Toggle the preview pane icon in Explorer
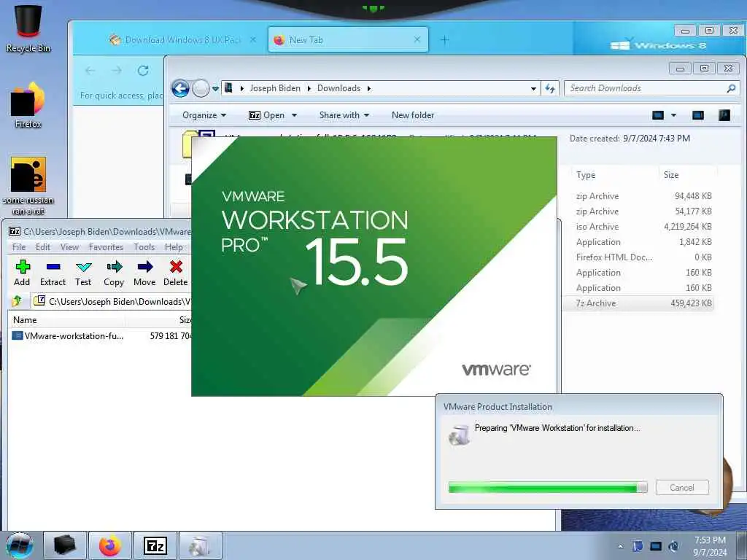This screenshot has height=560, width=747. (698, 115)
